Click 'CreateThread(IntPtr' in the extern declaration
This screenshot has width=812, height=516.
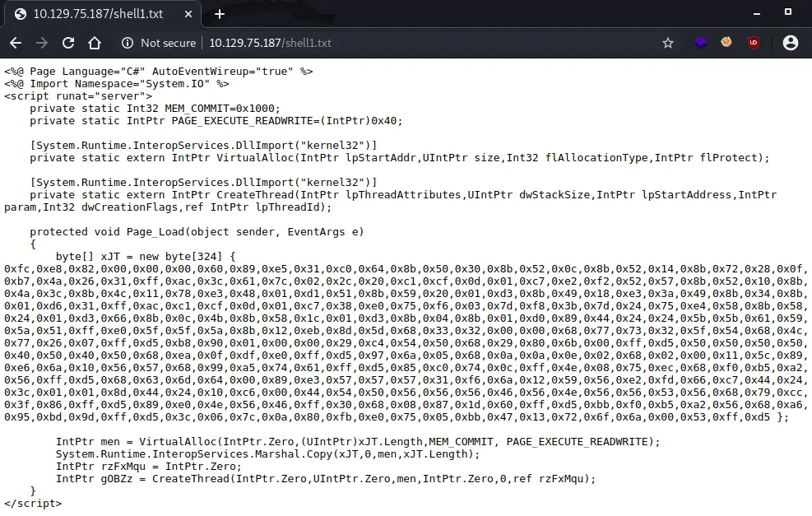277,195
